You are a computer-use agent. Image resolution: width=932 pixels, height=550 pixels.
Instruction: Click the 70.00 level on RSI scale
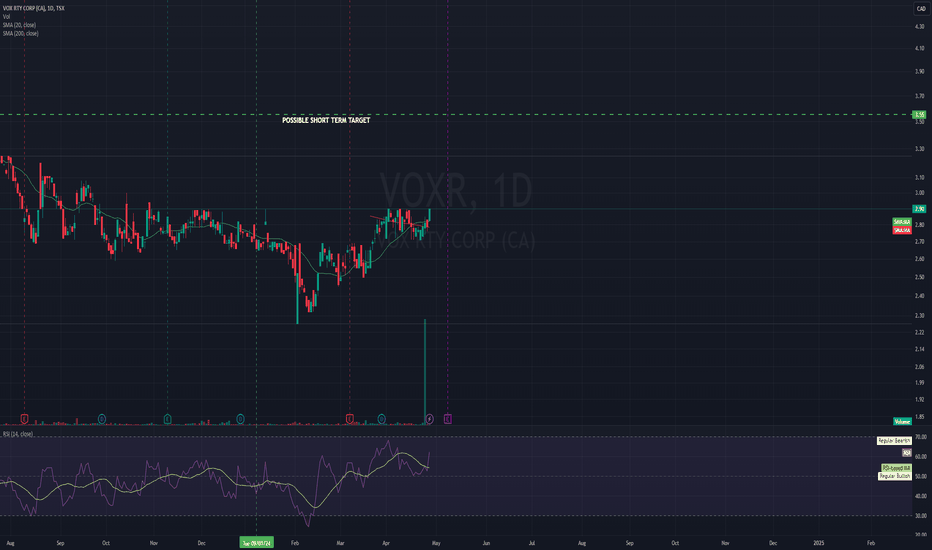point(921,437)
